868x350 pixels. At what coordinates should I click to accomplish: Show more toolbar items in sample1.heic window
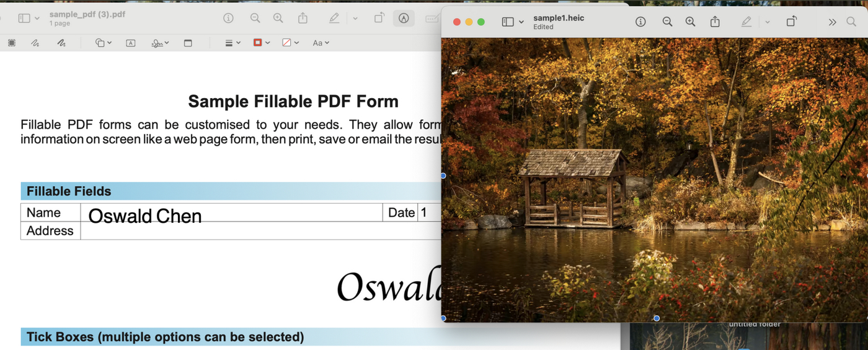pos(832,22)
